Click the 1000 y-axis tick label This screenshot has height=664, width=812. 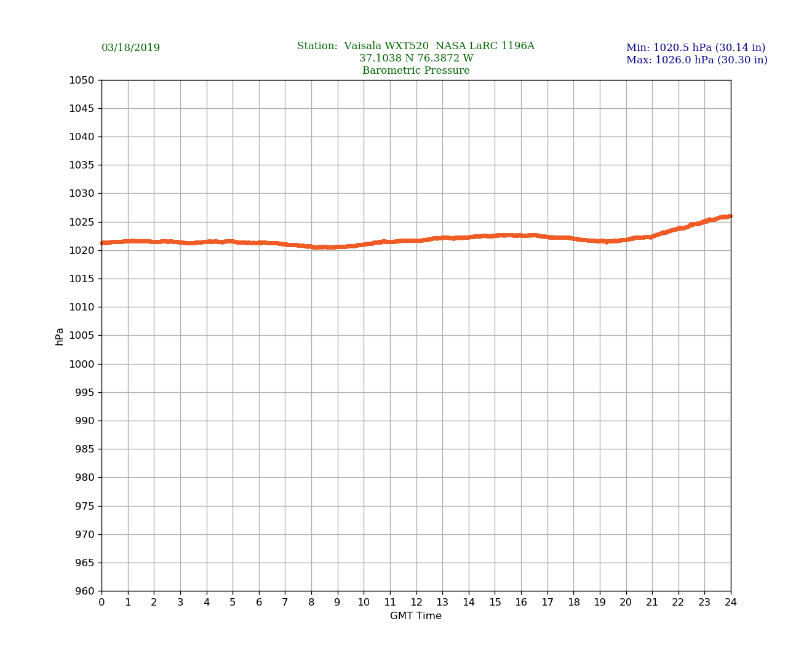(x=81, y=364)
